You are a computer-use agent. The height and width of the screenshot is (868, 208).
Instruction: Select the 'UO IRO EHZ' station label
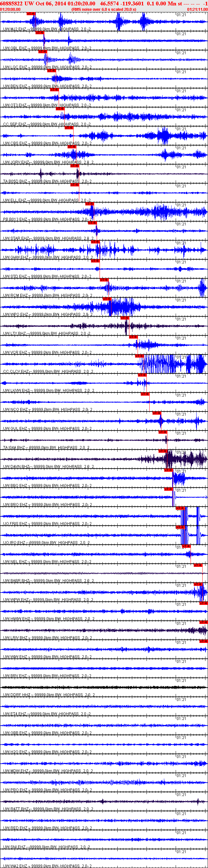coord(14,543)
